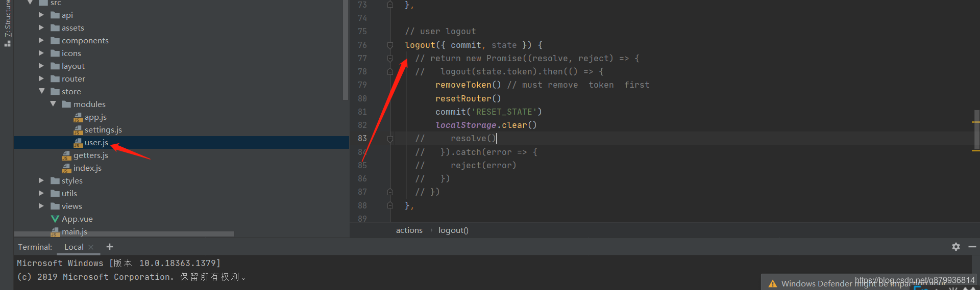Screen dimensions: 980x290
Task: Click JS file icon of settings.js
Action: click(x=78, y=130)
